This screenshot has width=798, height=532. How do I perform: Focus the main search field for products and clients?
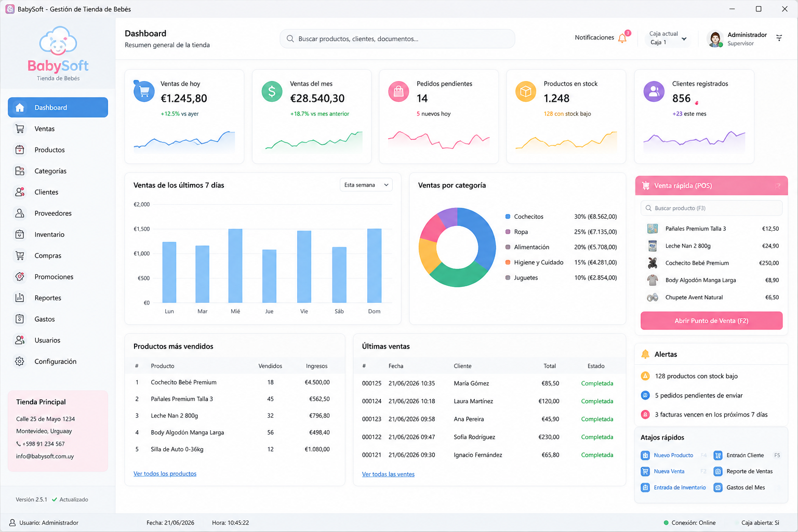tap(397, 39)
